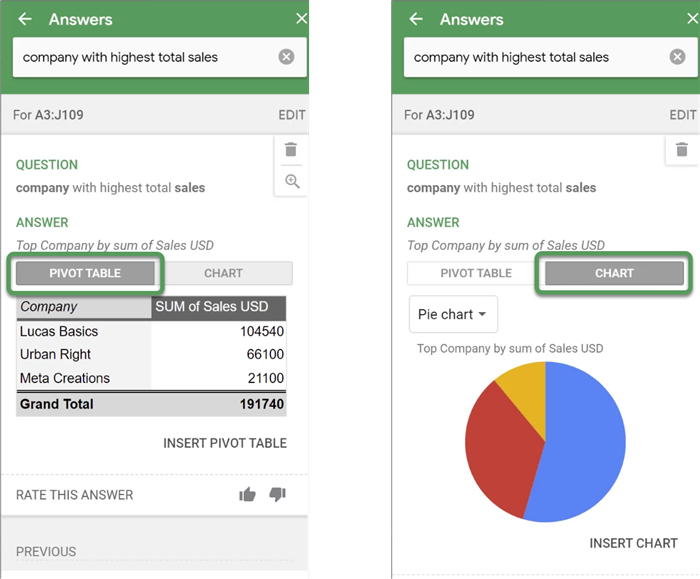This screenshot has height=579, width=700.
Task: Click Insert Chart button
Action: pyautogui.click(x=633, y=543)
